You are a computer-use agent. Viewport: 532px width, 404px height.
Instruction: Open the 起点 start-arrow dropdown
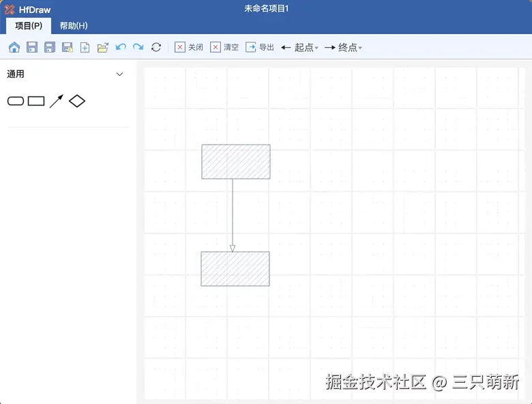pyautogui.click(x=300, y=48)
